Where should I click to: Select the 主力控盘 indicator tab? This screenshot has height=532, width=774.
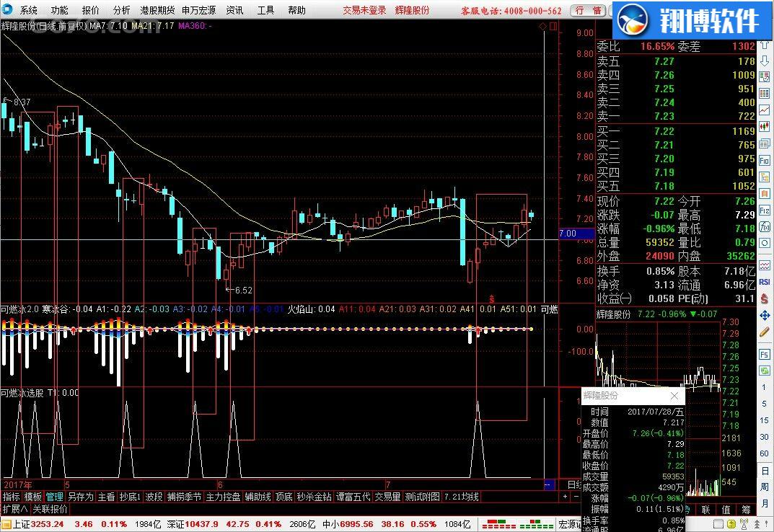223,497
